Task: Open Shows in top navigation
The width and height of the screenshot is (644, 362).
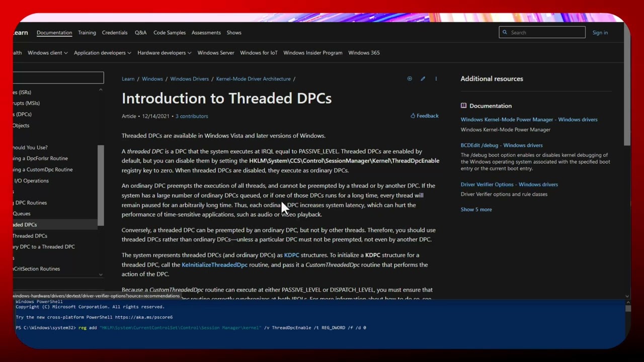Action: [x=234, y=33]
